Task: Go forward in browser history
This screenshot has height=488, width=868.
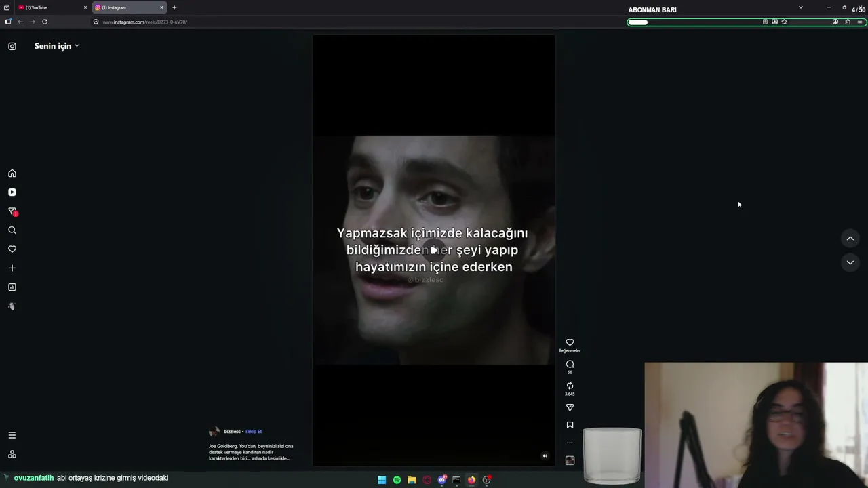Action: (x=32, y=22)
